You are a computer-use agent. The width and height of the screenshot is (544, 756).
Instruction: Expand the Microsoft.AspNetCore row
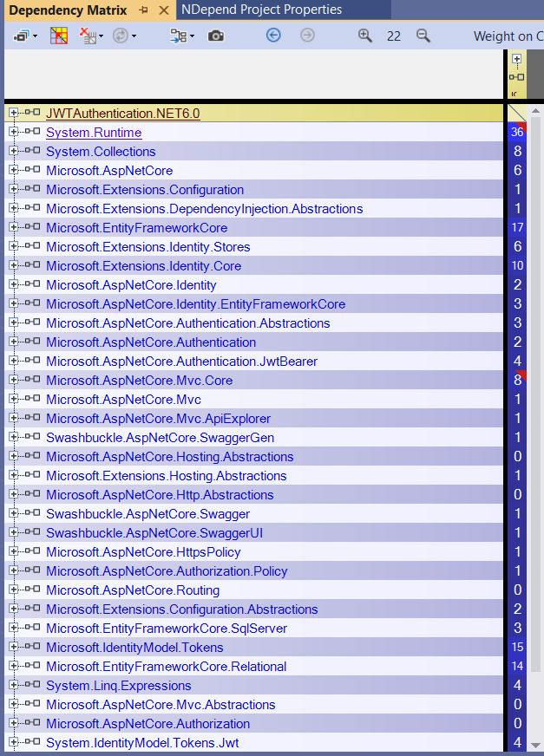(13, 170)
